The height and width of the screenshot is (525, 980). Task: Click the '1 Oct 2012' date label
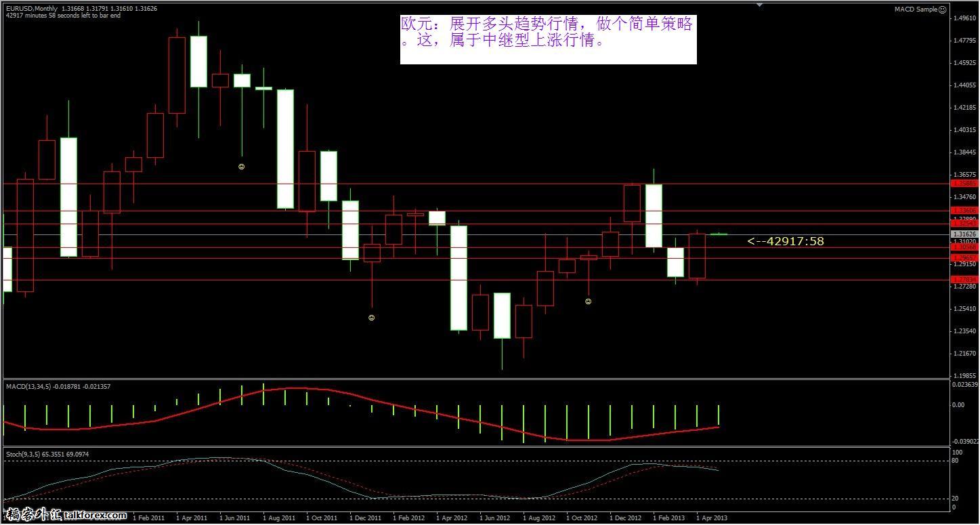pos(582,518)
